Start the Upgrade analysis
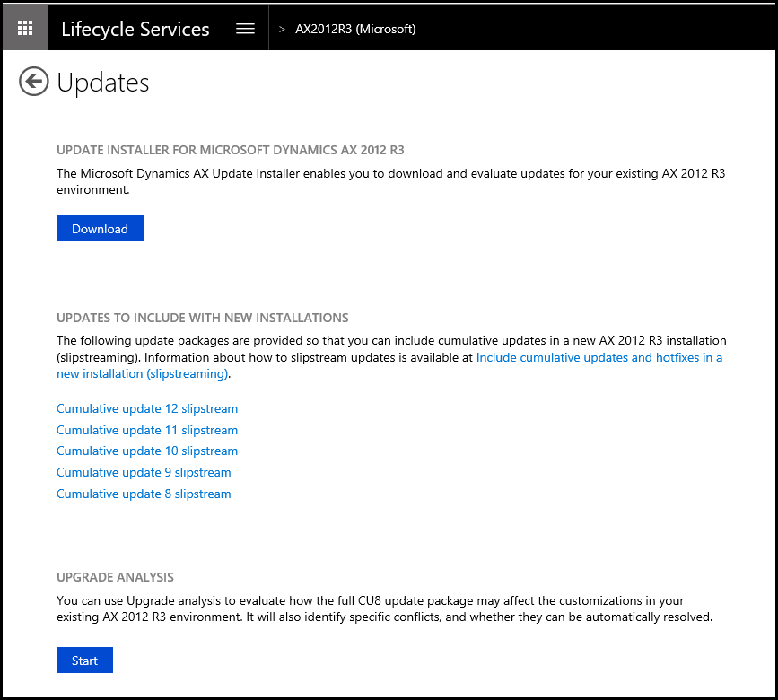The width and height of the screenshot is (778, 700). pos(84,661)
